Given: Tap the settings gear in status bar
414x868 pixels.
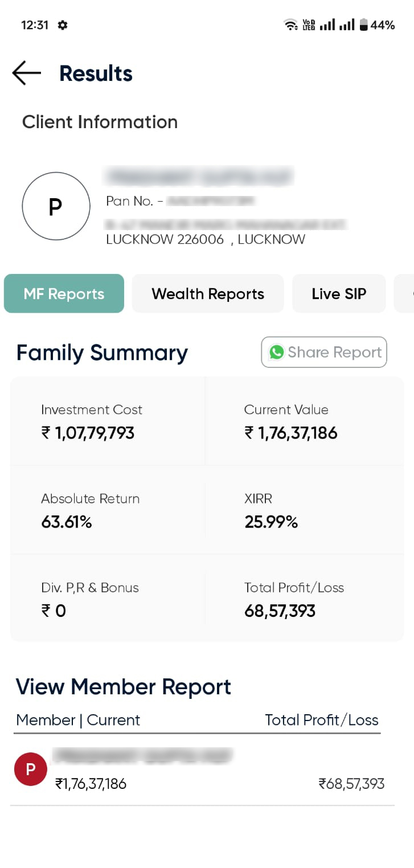Looking at the screenshot, I should coord(63,25).
